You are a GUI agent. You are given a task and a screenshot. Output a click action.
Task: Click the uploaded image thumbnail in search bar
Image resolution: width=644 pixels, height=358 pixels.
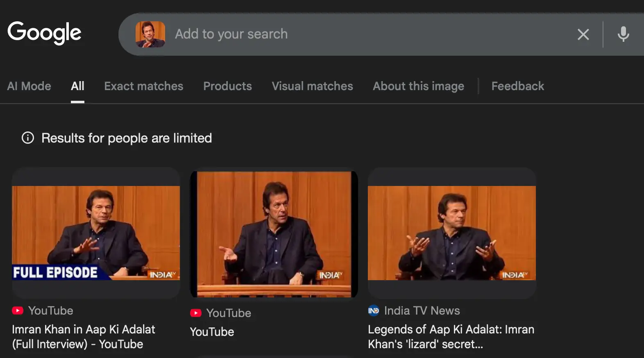pos(150,34)
